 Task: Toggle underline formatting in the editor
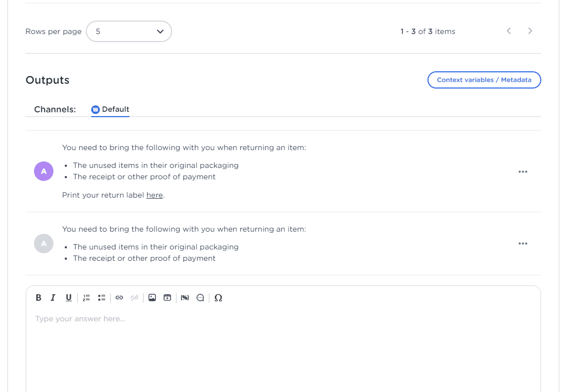[x=69, y=298]
